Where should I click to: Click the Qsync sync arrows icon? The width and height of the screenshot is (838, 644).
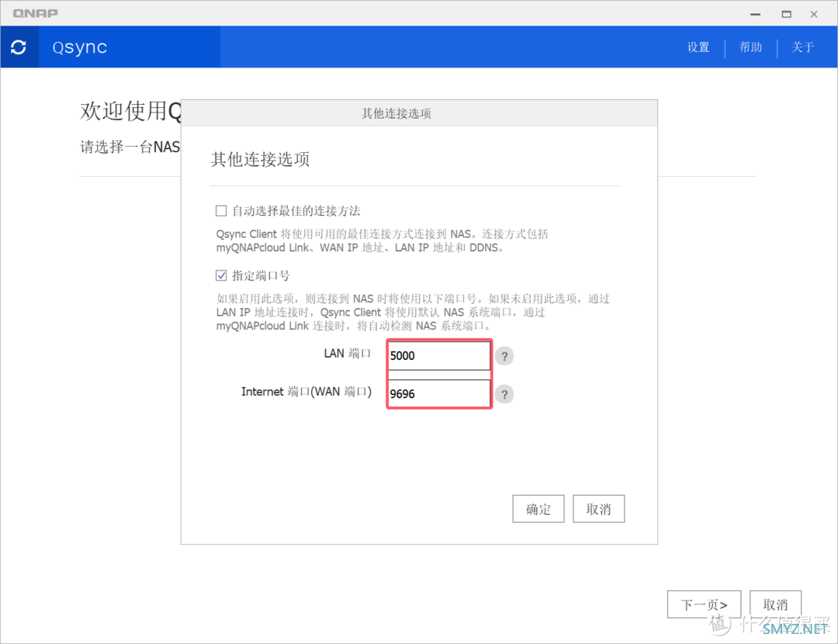pos(19,47)
